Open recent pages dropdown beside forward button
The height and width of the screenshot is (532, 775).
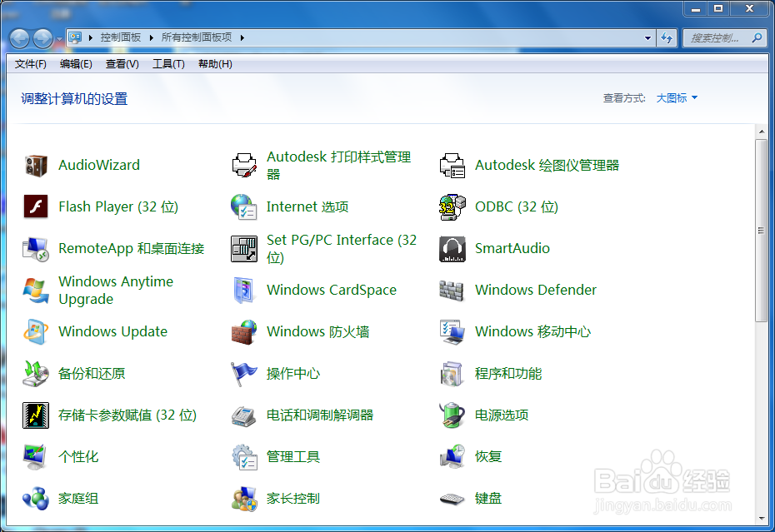(x=59, y=38)
